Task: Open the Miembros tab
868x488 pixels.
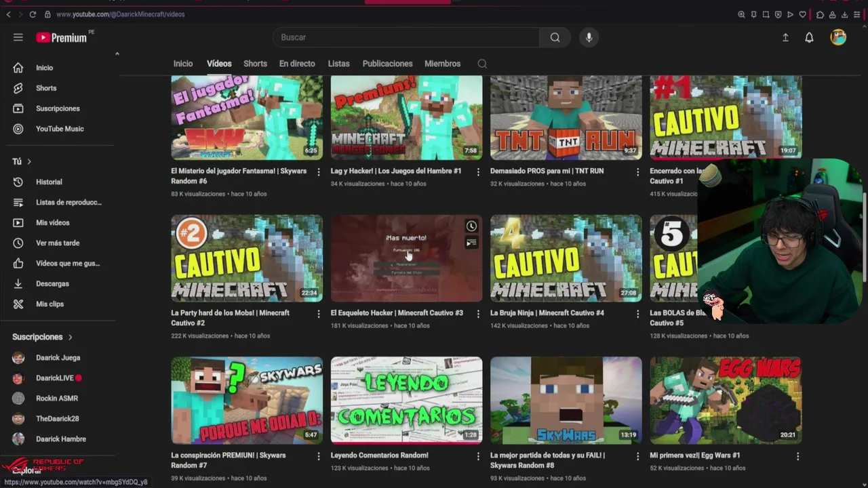Action: click(442, 64)
